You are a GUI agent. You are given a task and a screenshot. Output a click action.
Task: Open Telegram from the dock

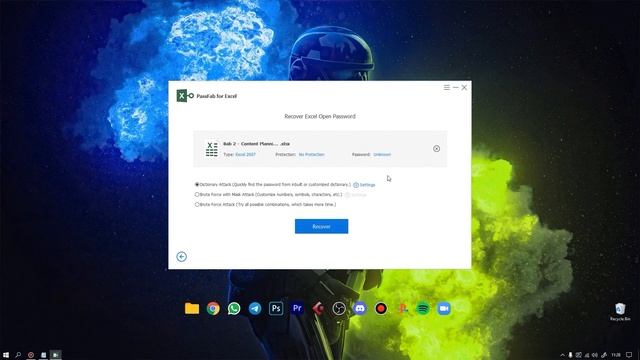pos(255,309)
